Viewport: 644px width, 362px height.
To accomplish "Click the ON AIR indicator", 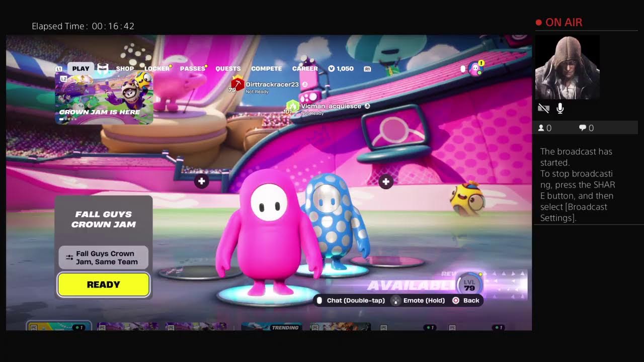I will click(x=559, y=22).
